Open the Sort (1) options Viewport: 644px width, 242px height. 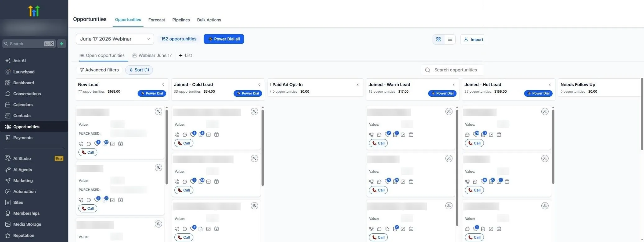[139, 70]
